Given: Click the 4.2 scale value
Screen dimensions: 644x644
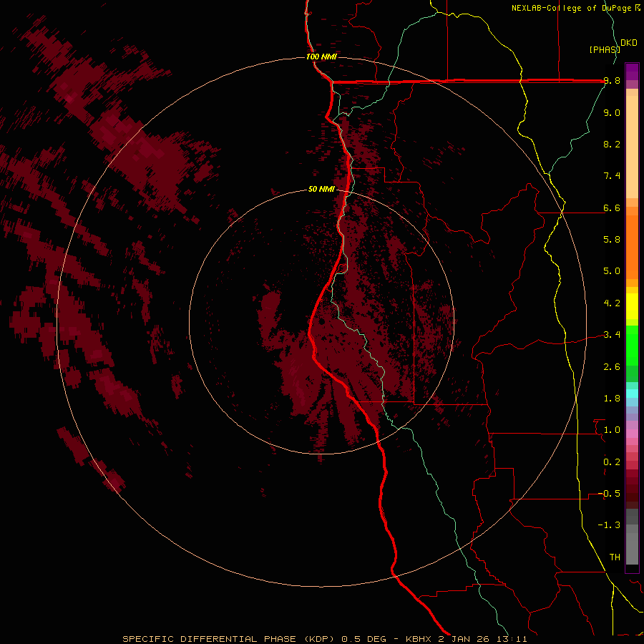Looking at the screenshot, I should click(x=612, y=303).
